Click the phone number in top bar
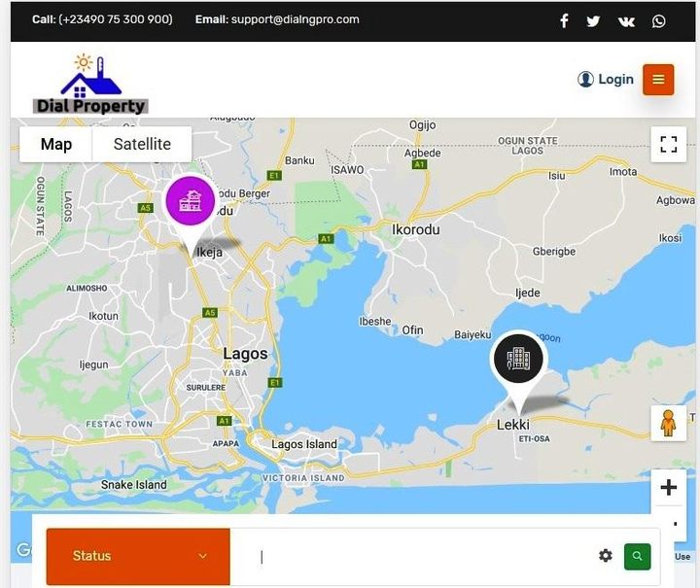The height and width of the screenshot is (588, 700). (115, 19)
